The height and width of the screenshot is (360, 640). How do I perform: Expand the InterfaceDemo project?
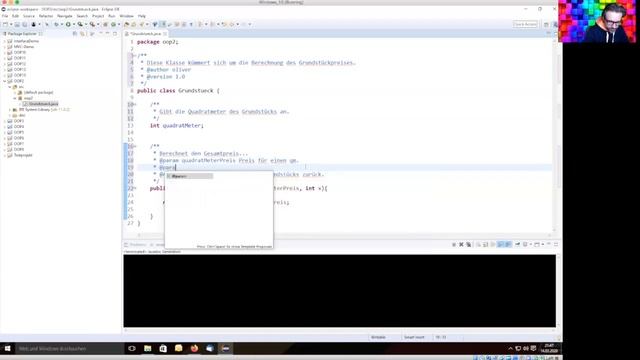pyautogui.click(x=5, y=41)
